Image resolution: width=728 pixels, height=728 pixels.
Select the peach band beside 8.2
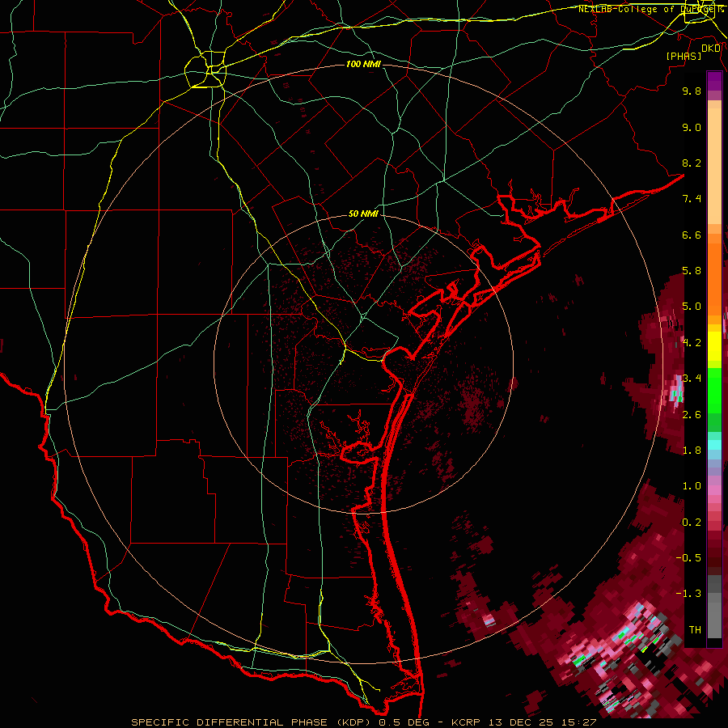[714, 167]
